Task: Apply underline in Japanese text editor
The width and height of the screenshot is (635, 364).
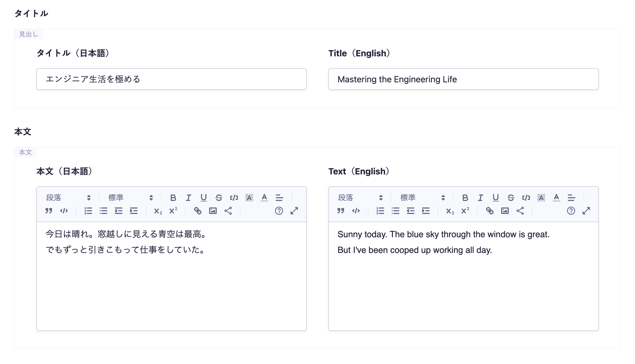Action: [x=203, y=198]
